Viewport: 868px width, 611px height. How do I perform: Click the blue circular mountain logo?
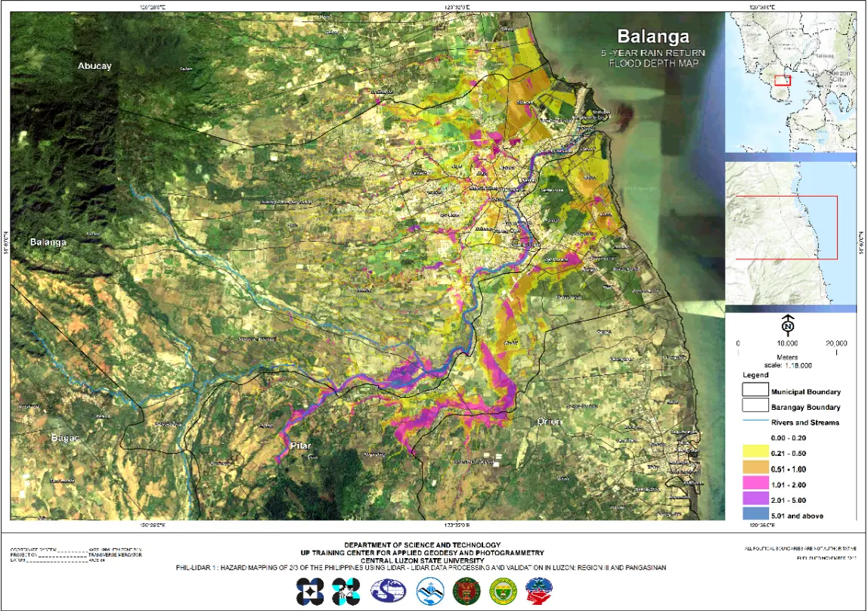[429, 591]
